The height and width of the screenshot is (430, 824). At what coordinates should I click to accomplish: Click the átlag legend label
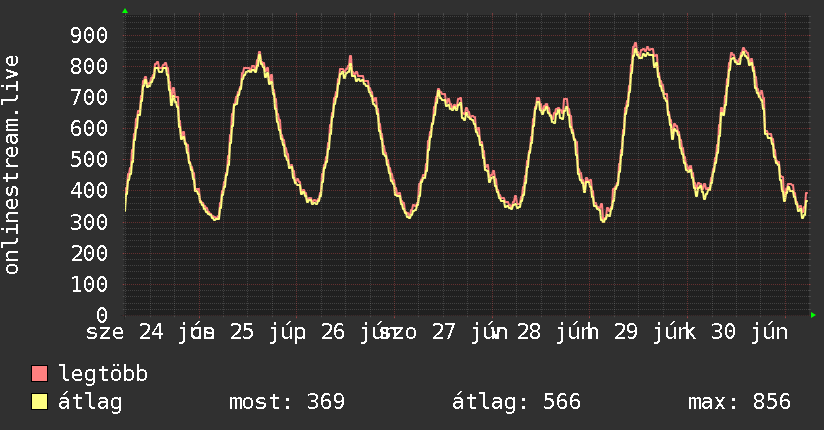[x=90, y=402]
